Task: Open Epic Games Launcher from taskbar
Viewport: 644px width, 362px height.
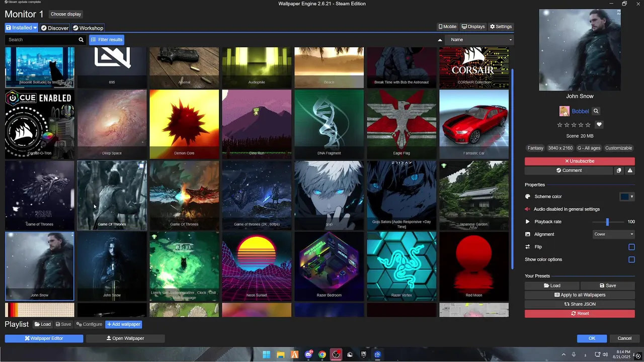Action: coord(364,354)
